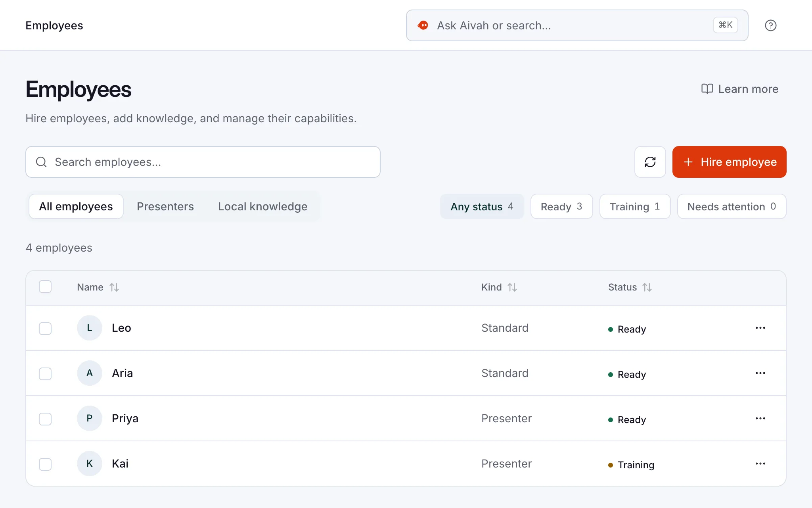This screenshot has width=812, height=508.
Task: Open the three-dot menu for Kai
Action: pos(760,464)
